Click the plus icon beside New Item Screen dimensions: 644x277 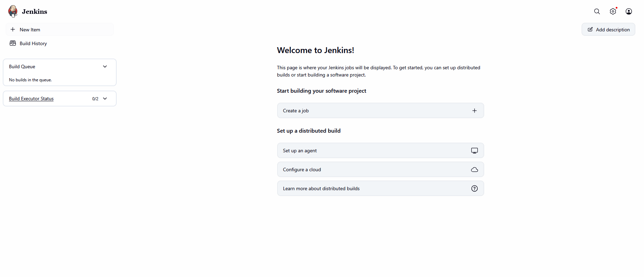[13, 29]
